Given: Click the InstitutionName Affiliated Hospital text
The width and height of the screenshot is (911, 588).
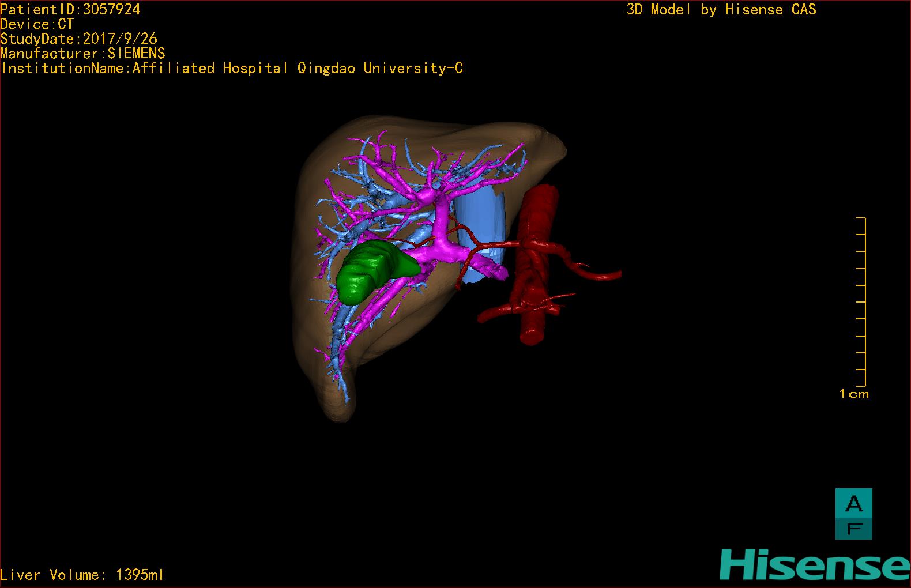Looking at the screenshot, I should pos(232,69).
